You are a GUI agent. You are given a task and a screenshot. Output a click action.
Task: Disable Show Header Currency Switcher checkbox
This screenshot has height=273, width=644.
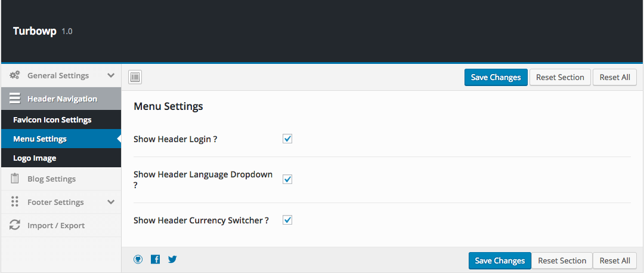[287, 220]
